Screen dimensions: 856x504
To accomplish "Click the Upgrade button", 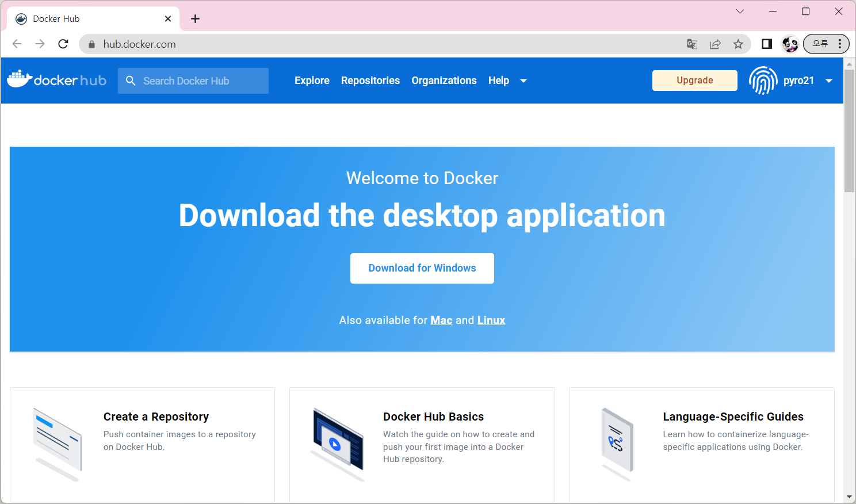I will pos(695,81).
